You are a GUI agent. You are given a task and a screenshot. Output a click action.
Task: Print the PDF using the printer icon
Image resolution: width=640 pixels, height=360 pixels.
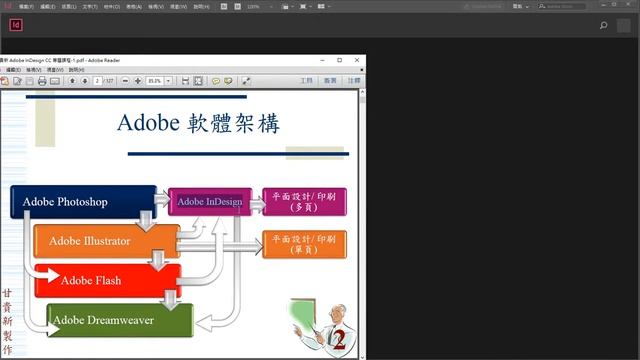coord(42,81)
